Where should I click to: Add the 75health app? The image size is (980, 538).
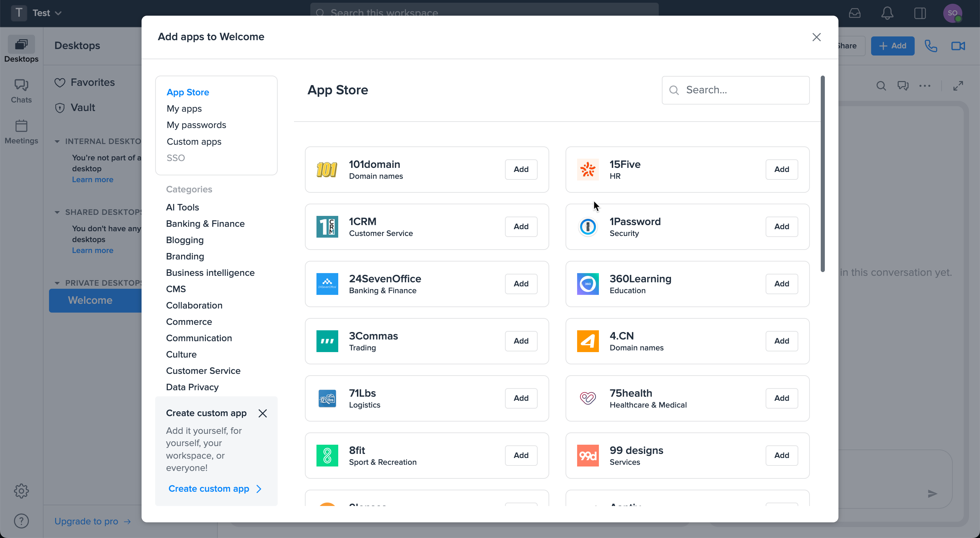click(x=781, y=398)
